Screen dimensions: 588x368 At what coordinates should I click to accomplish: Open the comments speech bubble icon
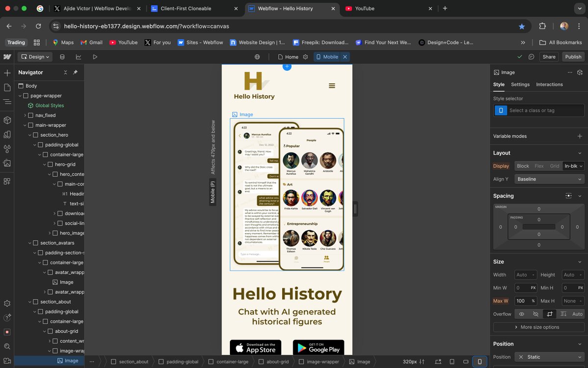[531, 57]
